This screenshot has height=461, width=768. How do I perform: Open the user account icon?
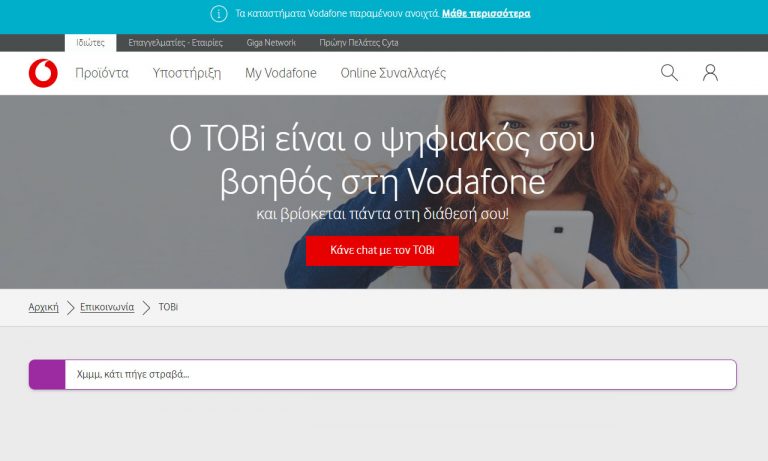(x=710, y=73)
